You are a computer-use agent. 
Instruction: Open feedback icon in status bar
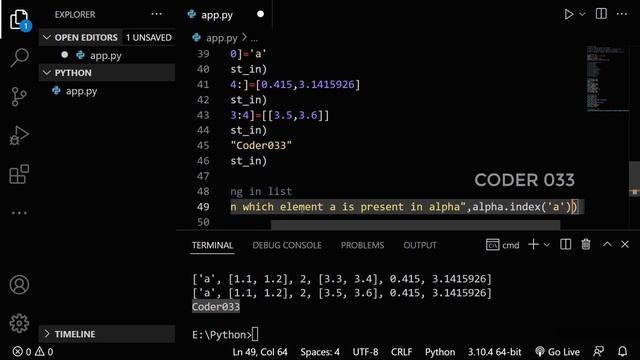pos(598,351)
